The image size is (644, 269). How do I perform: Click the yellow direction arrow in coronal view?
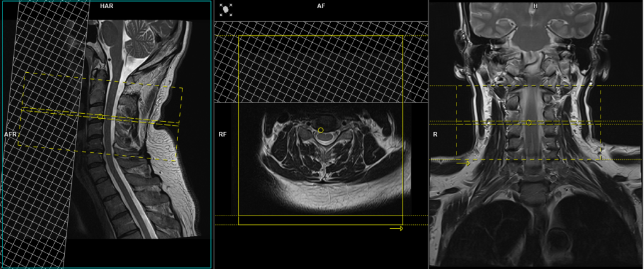[x=464, y=163]
